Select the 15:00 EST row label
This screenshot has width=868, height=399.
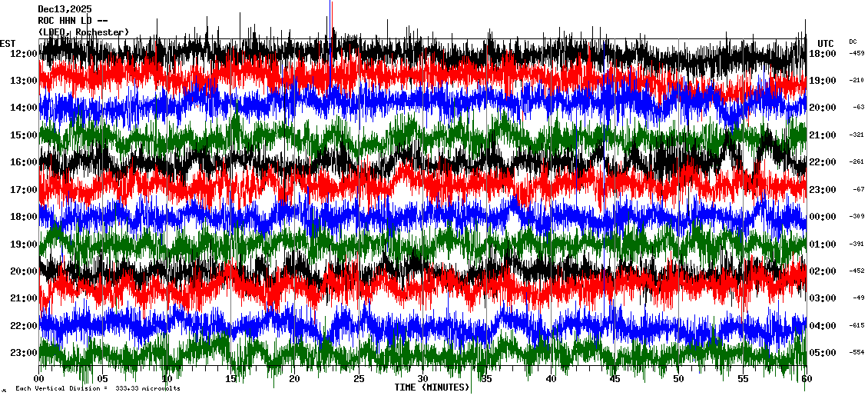(x=24, y=135)
